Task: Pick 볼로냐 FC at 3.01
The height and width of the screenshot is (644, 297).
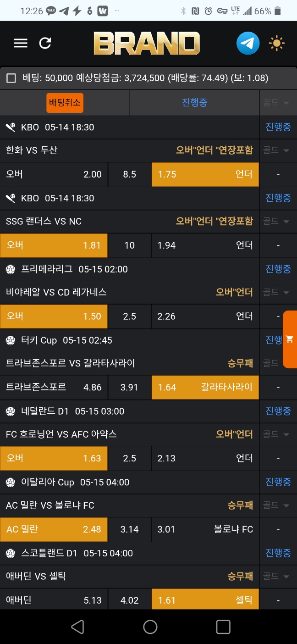Action: coord(205,529)
